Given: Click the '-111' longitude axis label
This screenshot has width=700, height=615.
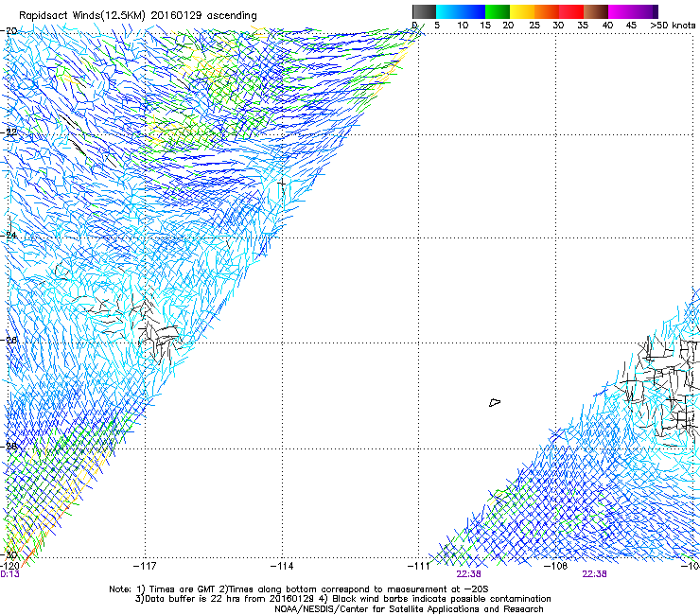Looking at the screenshot, I should [418, 567].
